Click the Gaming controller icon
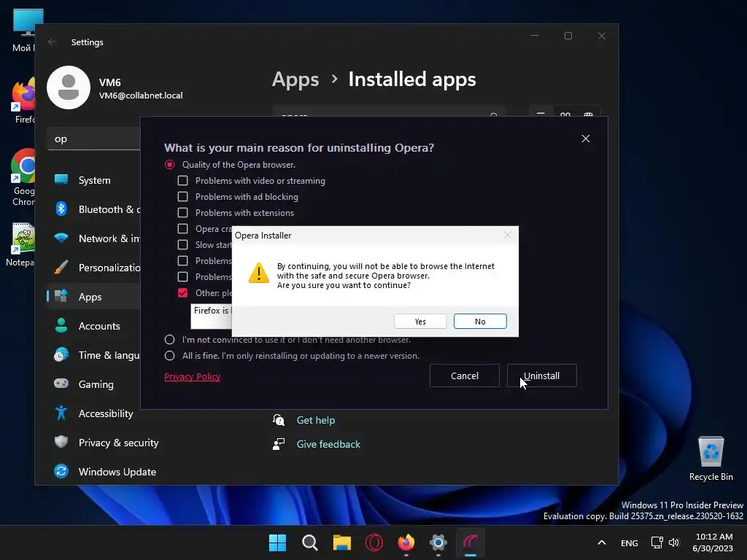This screenshot has width=747, height=560. pyautogui.click(x=61, y=384)
